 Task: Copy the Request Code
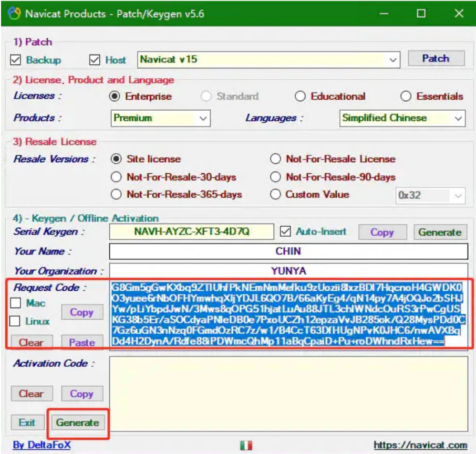coord(82,312)
